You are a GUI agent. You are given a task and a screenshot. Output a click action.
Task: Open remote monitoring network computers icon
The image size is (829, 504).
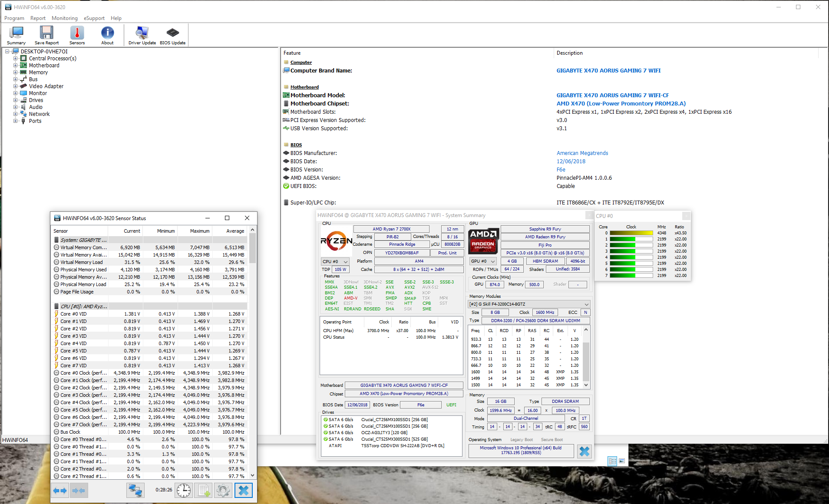point(135,491)
